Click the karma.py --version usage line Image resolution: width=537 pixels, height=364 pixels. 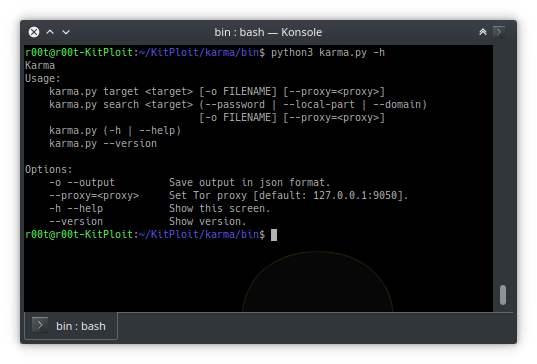coord(103,143)
